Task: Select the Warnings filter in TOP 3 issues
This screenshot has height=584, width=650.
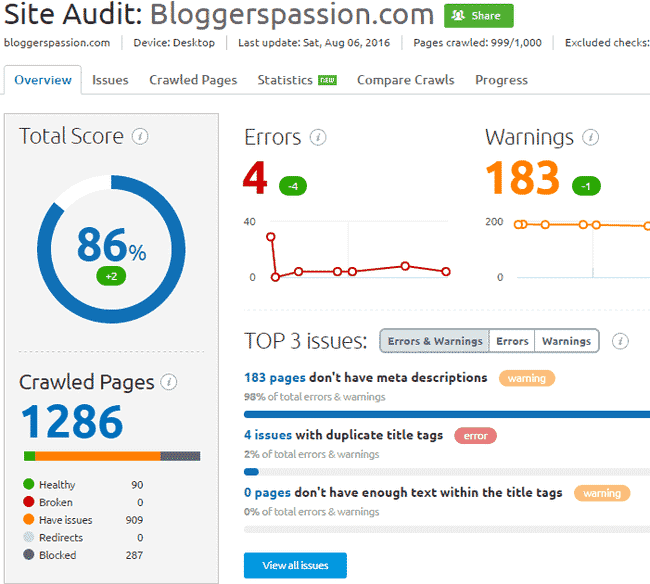Action: coord(567,341)
